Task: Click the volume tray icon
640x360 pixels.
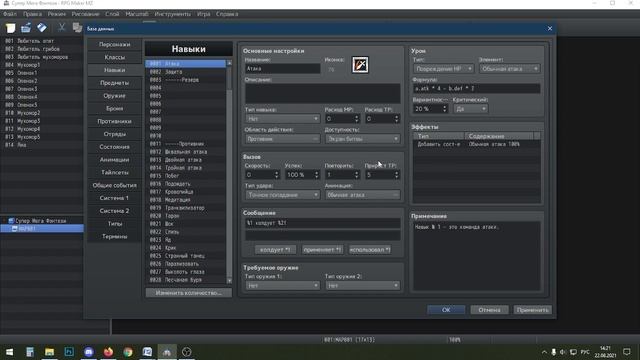Action: point(563,352)
